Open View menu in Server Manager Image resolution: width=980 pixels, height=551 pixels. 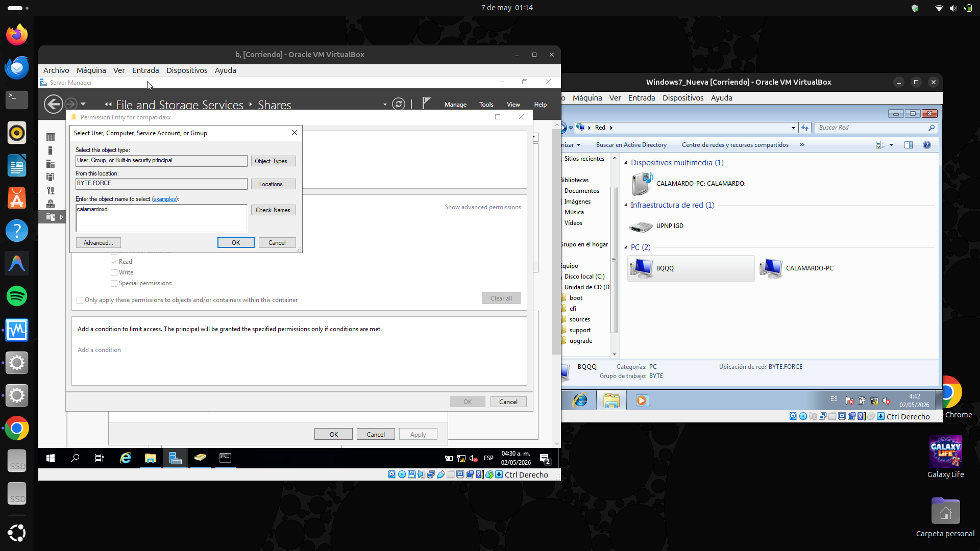[x=513, y=105]
